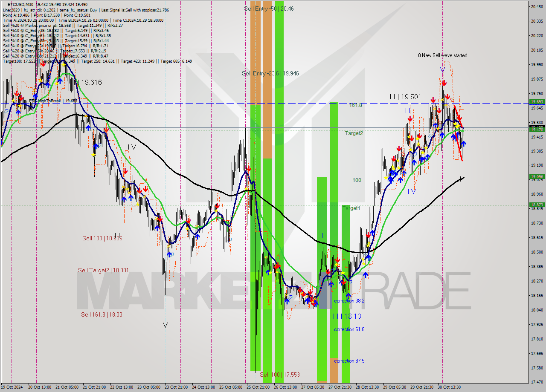Click the 'I I I 19.501' wave label
The image size is (546, 392).
(405, 97)
